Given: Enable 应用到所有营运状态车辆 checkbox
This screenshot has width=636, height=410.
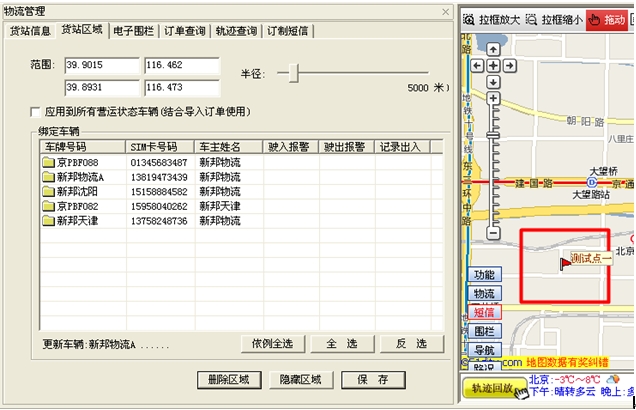Looking at the screenshot, I should [37, 111].
